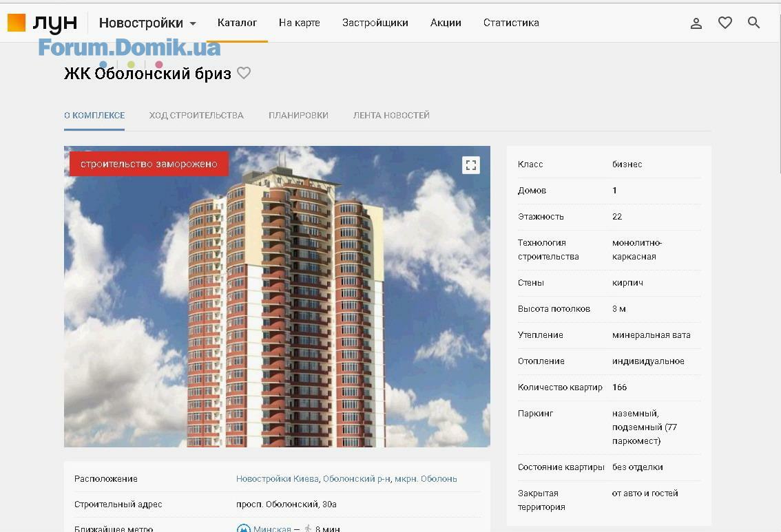Click the Оболонский р-н link

pos(357,479)
